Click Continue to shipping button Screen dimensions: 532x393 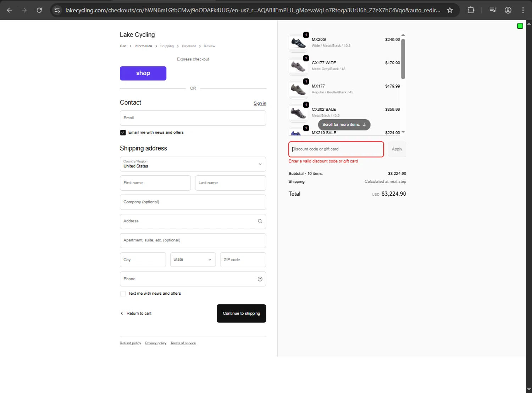point(241,313)
